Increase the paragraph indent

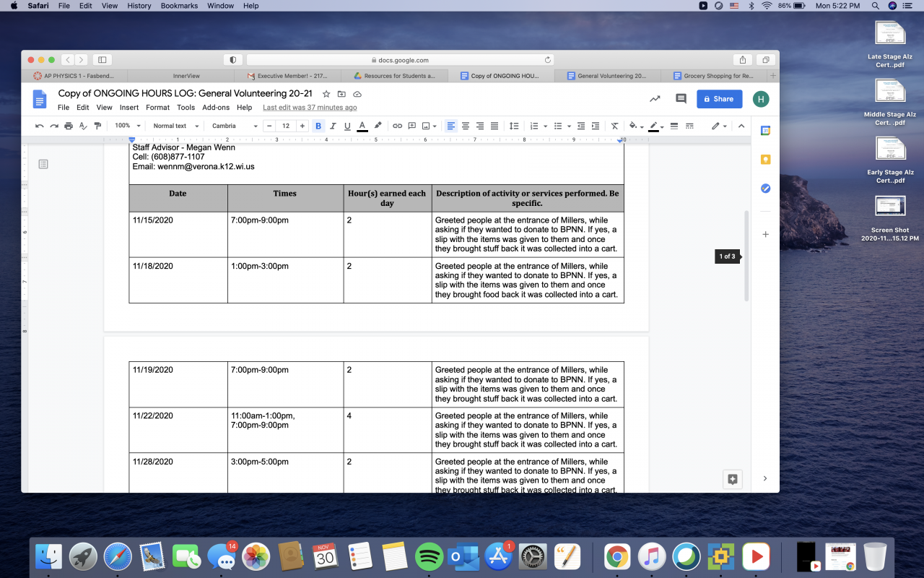(x=596, y=126)
